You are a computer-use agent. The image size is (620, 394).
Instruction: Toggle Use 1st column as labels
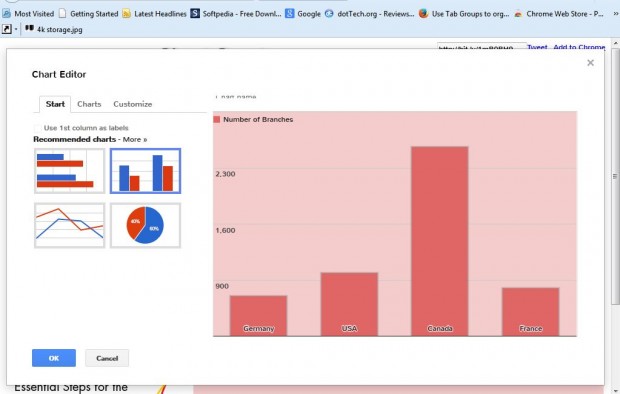point(38,128)
